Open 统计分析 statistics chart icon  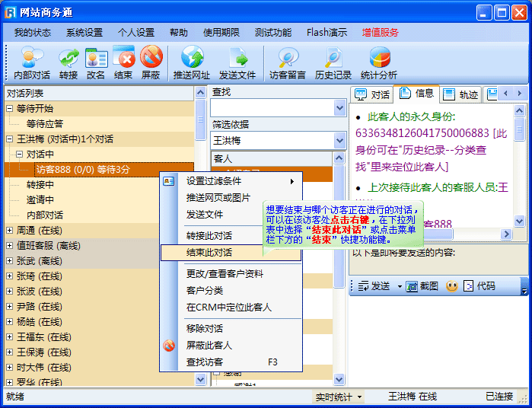[x=379, y=58]
